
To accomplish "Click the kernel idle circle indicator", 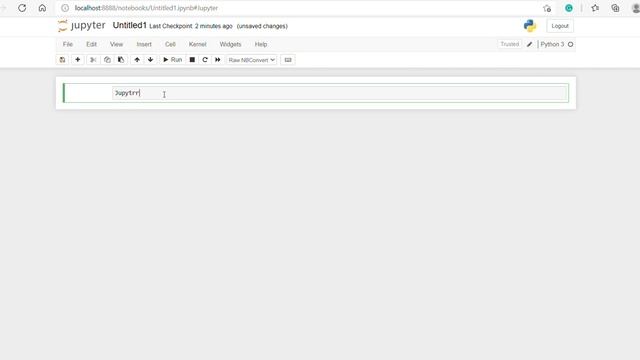I will tap(571, 44).
